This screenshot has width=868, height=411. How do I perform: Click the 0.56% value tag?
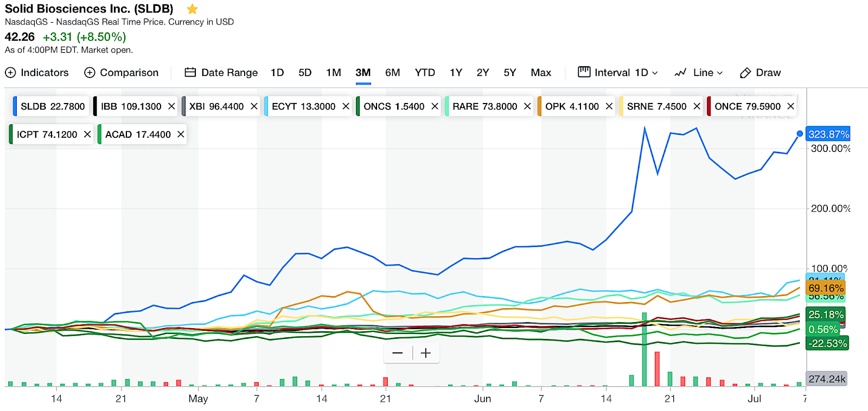[x=822, y=330]
